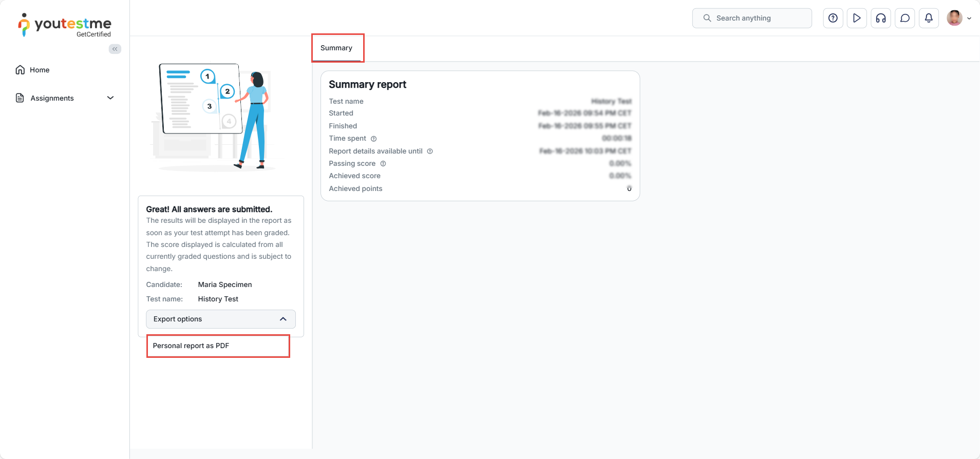Click the YouTestMe GetCertified logo
Screen dimensions: 980x459
point(65,25)
